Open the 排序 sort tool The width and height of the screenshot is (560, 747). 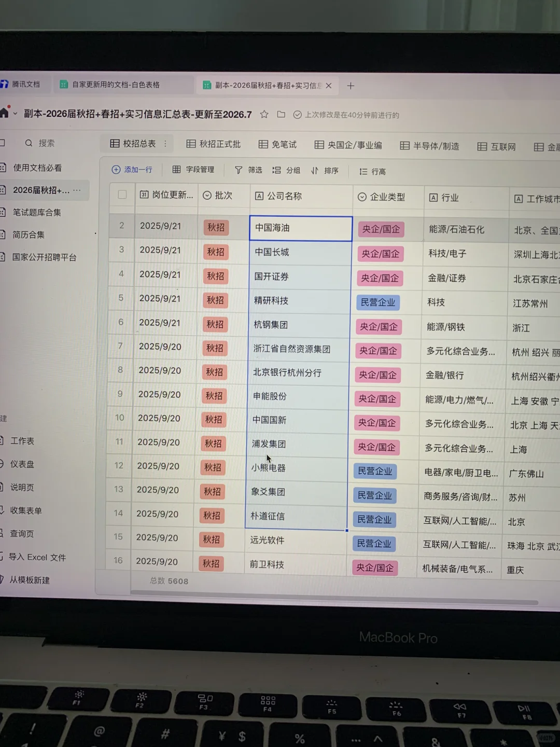click(x=325, y=171)
